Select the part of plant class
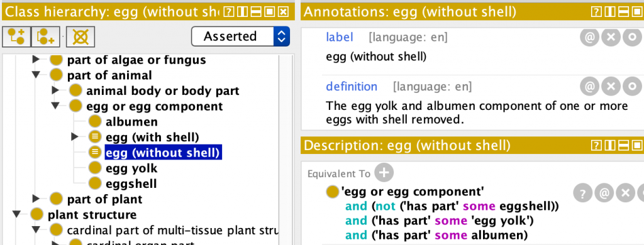 click(105, 199)
